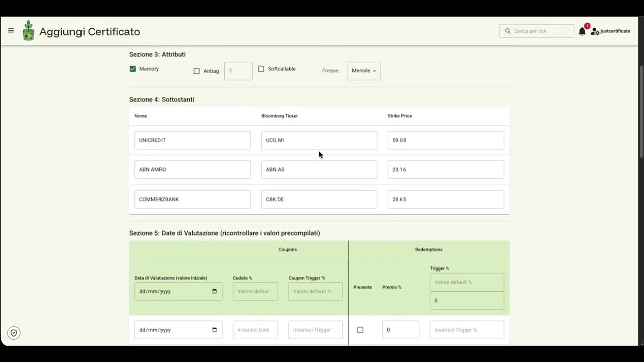644x362 pixels.
Task: Edit the 28.65 strike price field
Action: 446,199
